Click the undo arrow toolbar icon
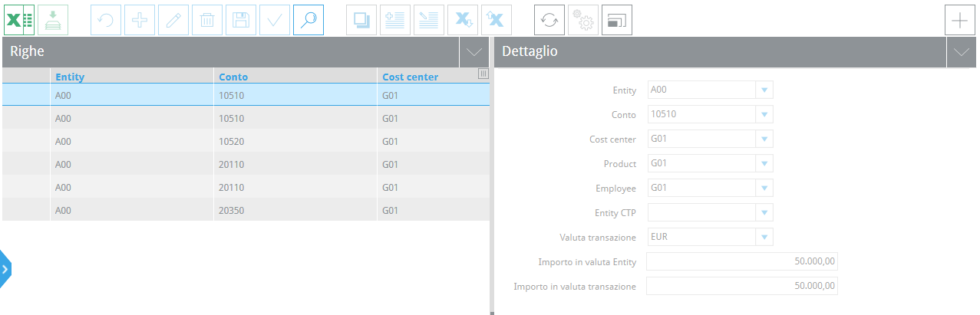The height and width of the screenshot is (315, 980). 106,20
